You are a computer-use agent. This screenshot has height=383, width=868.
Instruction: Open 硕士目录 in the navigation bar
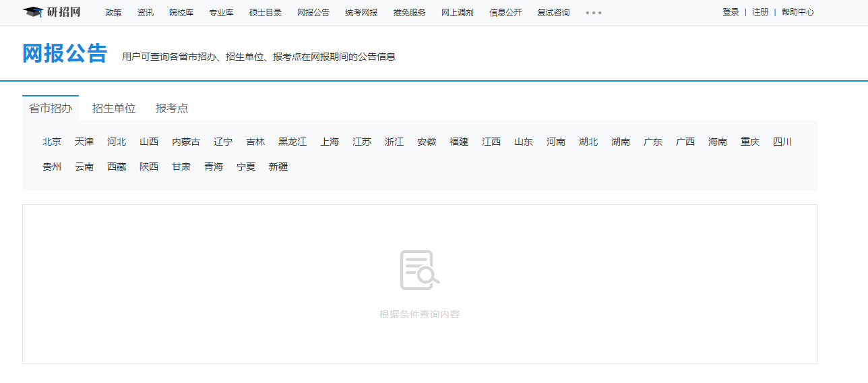pos(266,13)
